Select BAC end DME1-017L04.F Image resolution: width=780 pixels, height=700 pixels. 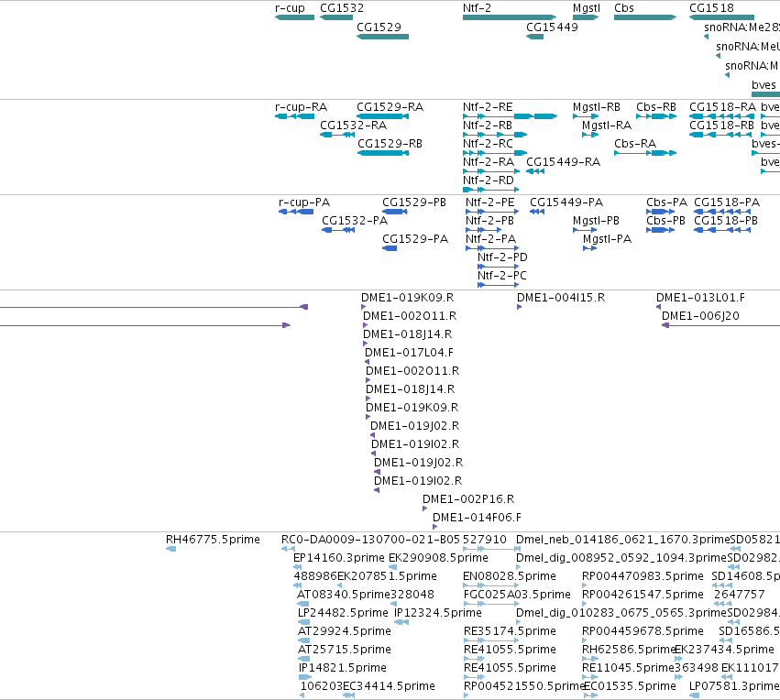pyautogui.click(x=409, y=353)
